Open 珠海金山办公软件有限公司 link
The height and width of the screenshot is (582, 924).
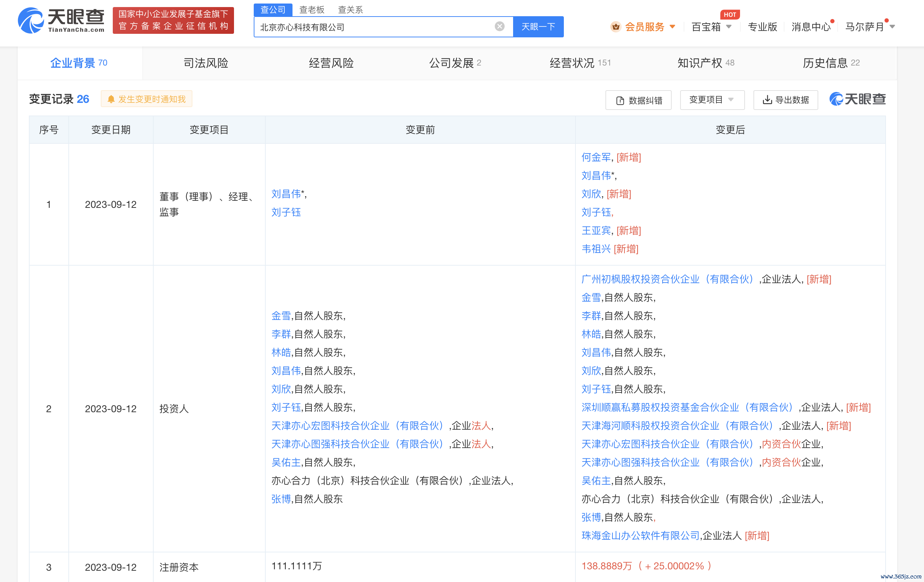(640, 535)
